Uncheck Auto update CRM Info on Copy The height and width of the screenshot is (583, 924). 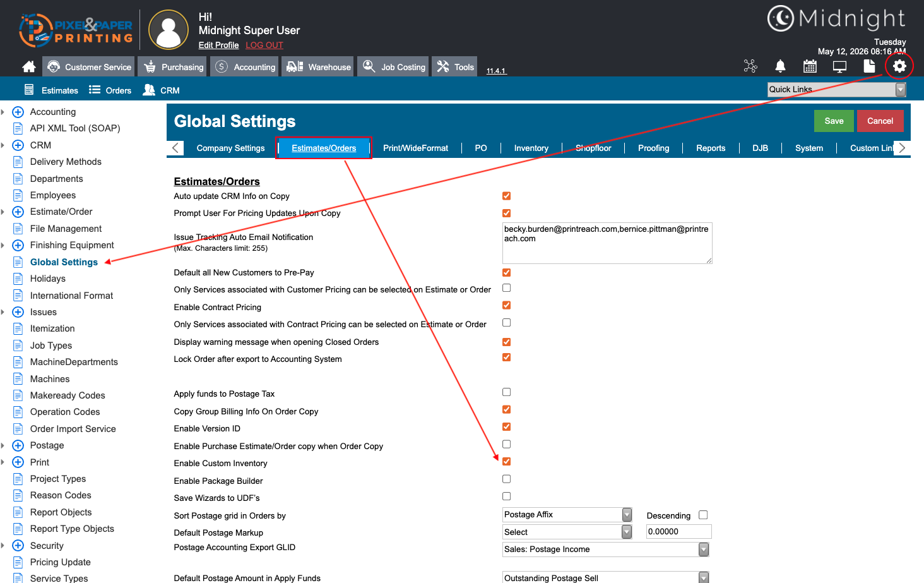point(506,196)
